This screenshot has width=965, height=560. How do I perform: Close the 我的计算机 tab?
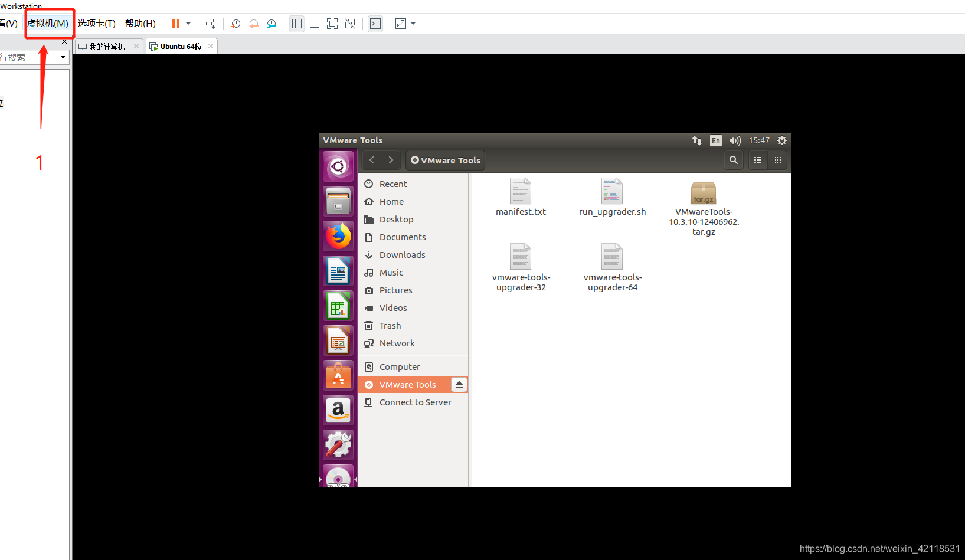point(136,46)
